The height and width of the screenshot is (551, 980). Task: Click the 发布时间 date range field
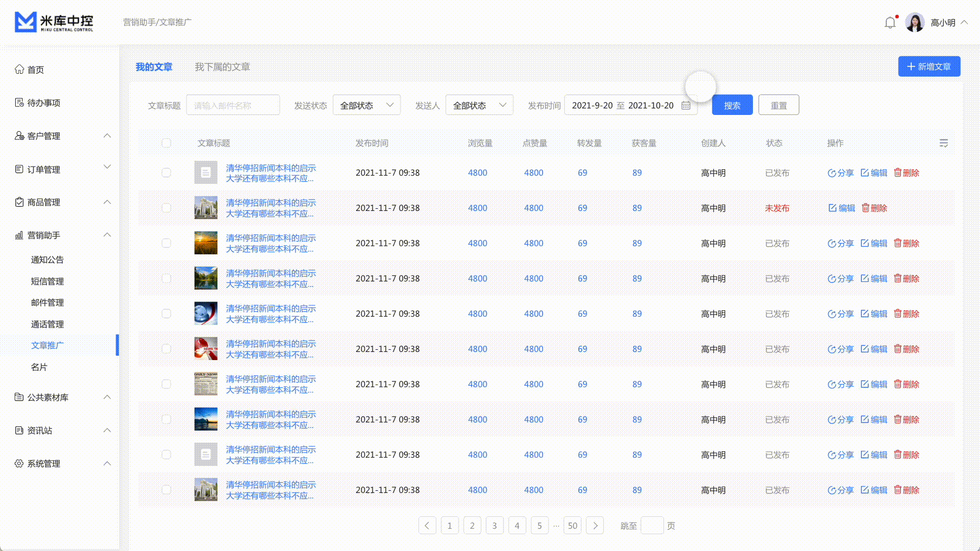631,105
